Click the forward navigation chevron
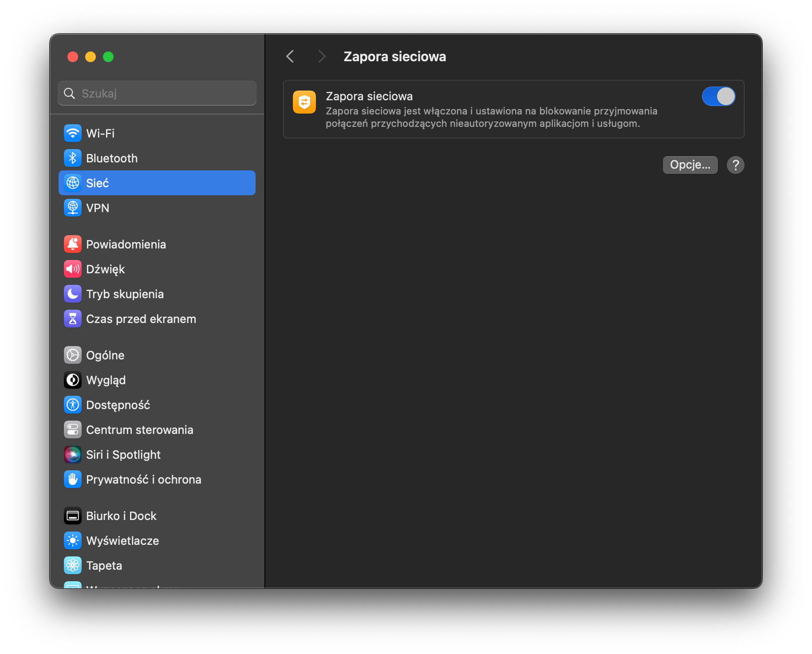Screen dimensions: 812x654 pyautogui.click(x=322, y=56)
